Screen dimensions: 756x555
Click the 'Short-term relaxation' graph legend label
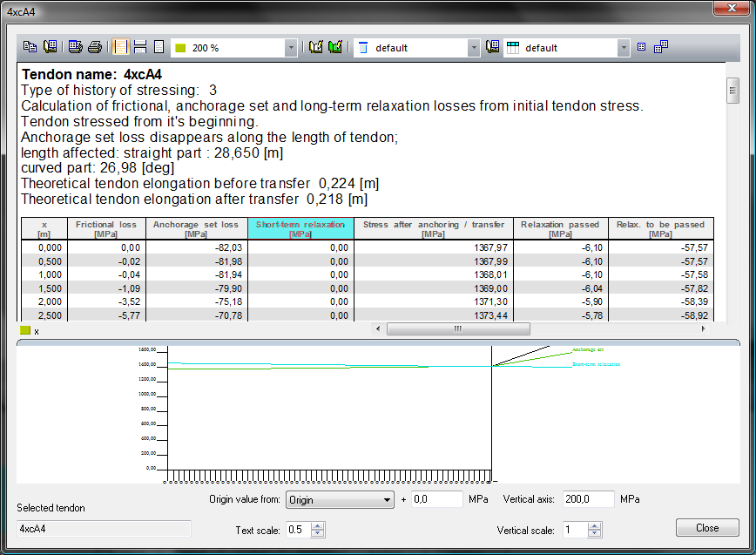click(x=597, y=364)
